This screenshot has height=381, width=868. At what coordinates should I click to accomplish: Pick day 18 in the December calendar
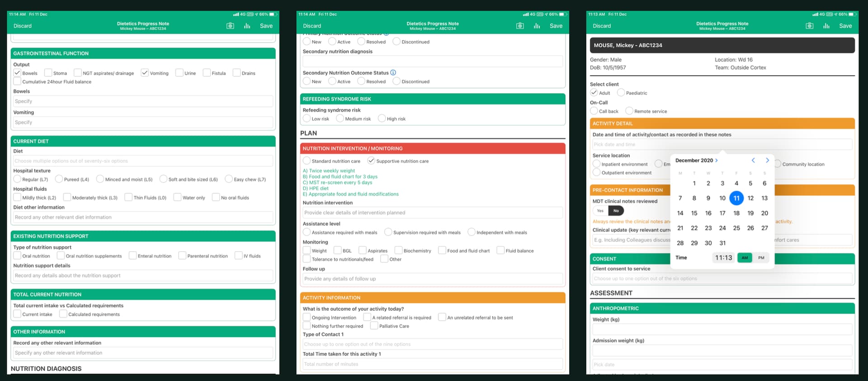coord(736,213)
